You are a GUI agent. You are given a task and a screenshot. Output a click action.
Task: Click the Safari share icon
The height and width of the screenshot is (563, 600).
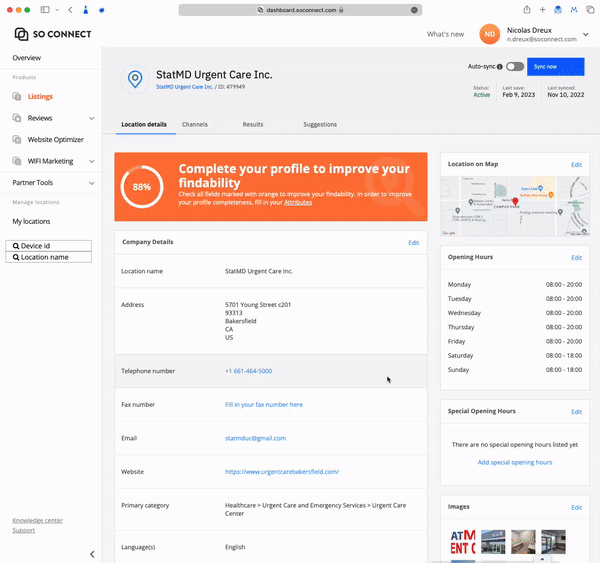point(527,10)
